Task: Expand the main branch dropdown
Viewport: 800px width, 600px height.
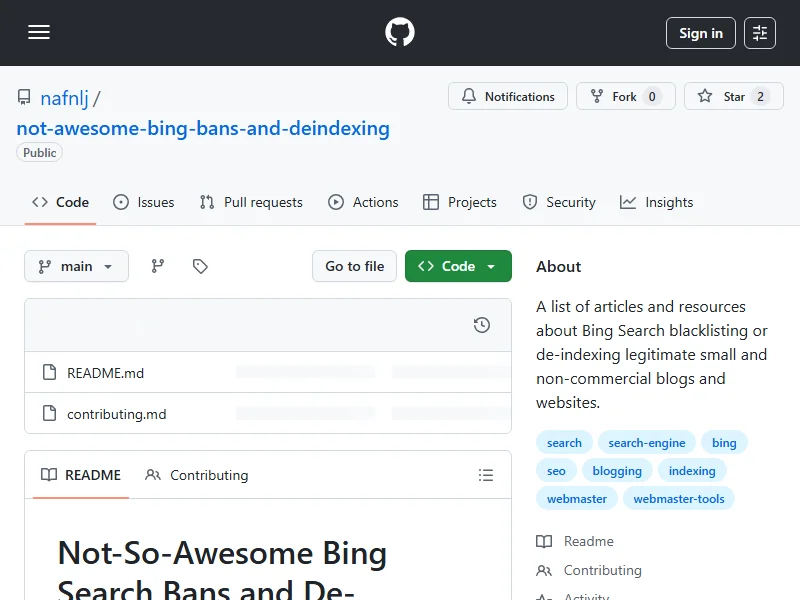Action: click(77, 266)
